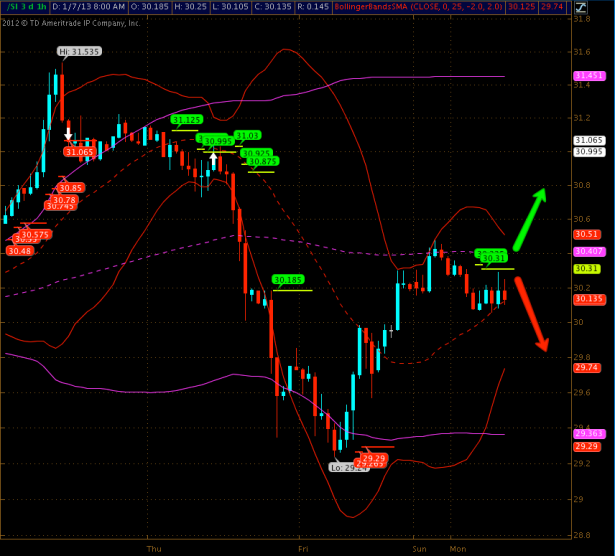Click the green 31.03 order label
615x556 pixels.
pyautogui.click(x=247, y=135)
